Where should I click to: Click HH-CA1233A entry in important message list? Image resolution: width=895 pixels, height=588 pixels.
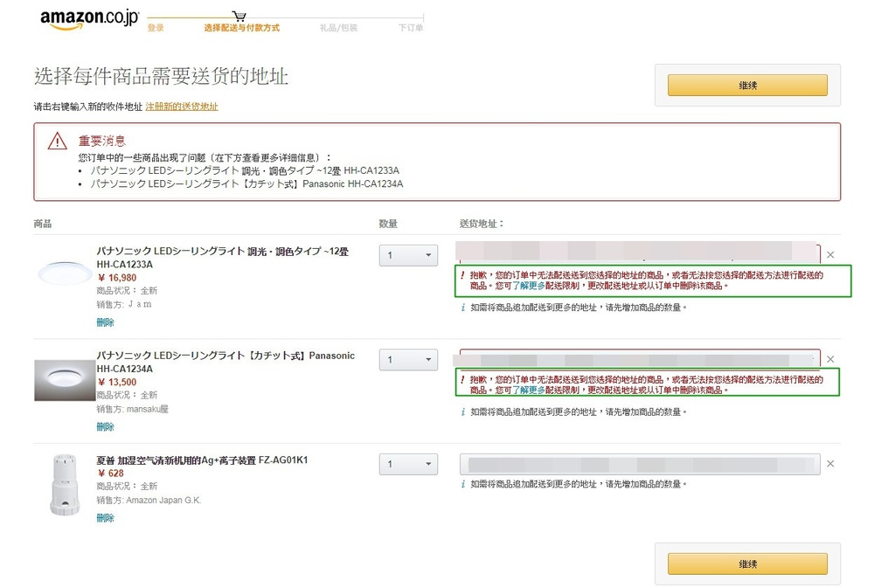245,170
